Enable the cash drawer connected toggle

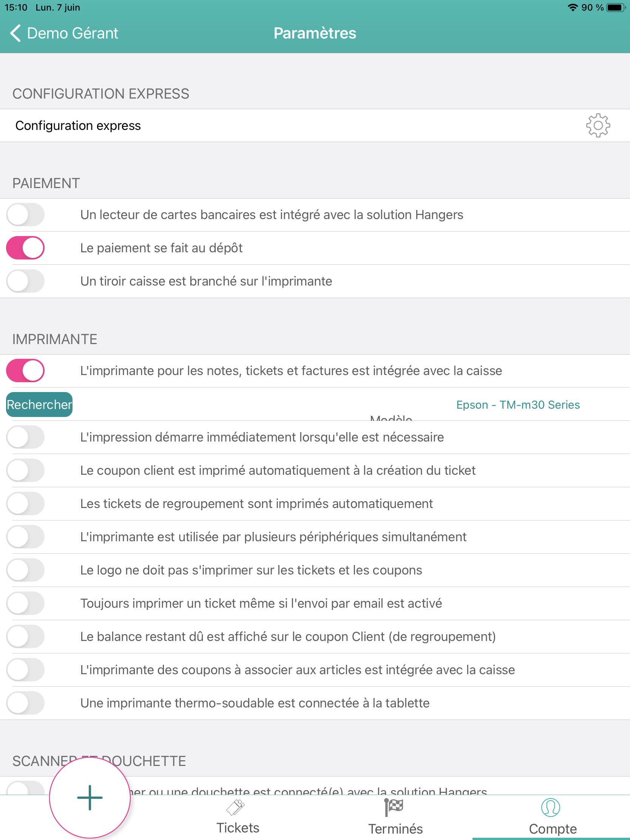25,281
